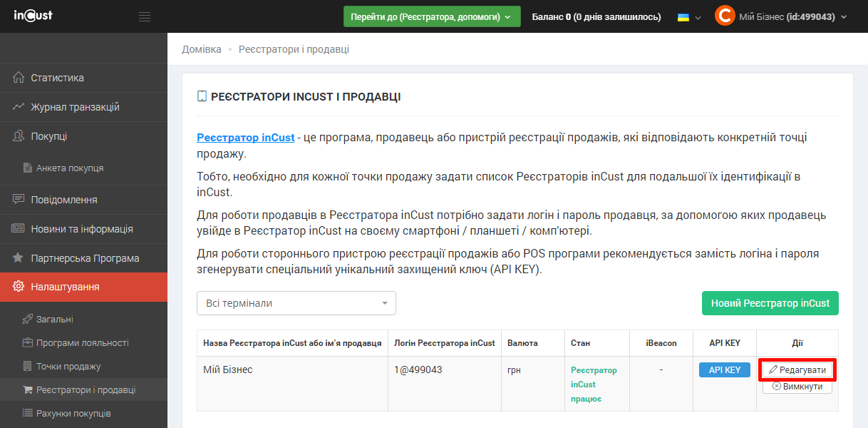Image resolution: width=868 pixels, height=428 pixels.
Task: Click the blue API KEY button
Action: pos(724,370)
